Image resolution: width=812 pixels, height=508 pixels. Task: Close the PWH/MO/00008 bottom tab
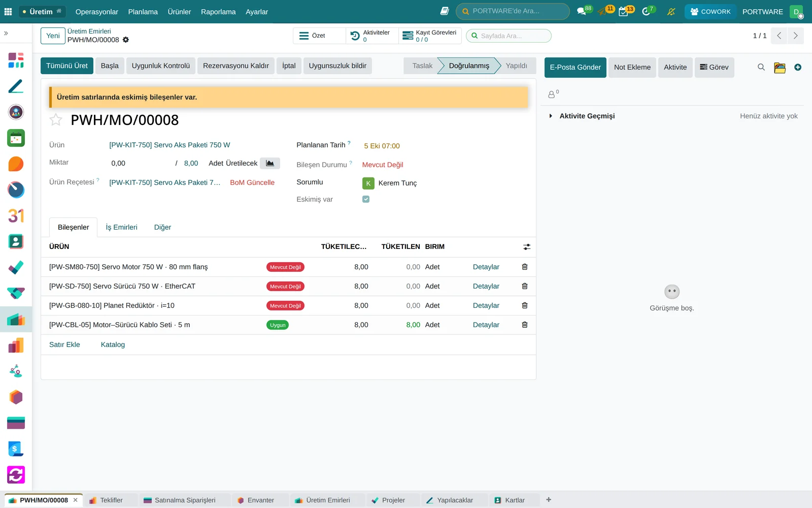[x=75, y=500]
